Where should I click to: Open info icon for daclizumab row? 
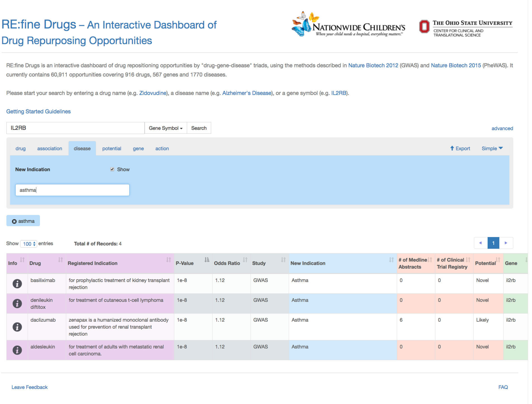(17, 327)
